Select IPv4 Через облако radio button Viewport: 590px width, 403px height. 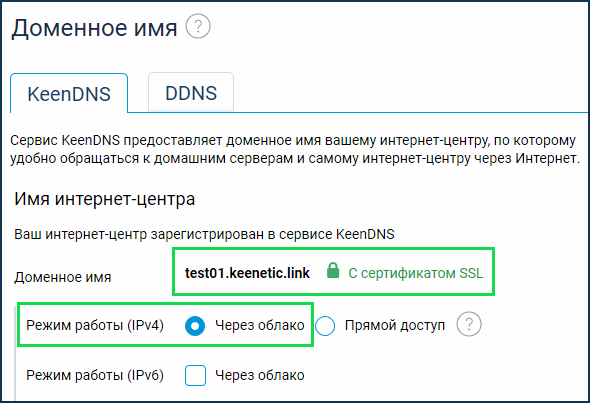pyautogui.click(x=195, y=325)
